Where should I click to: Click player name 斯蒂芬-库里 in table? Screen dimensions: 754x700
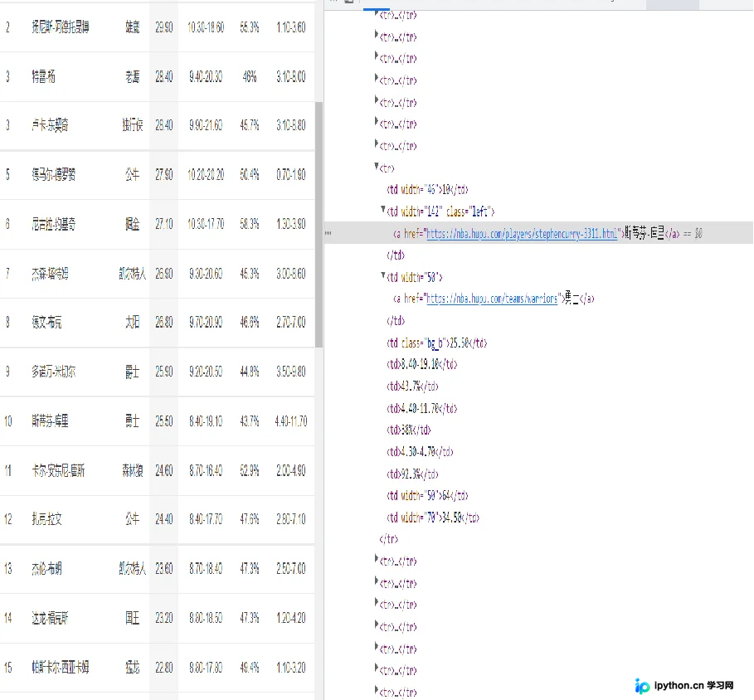point(50,421)
